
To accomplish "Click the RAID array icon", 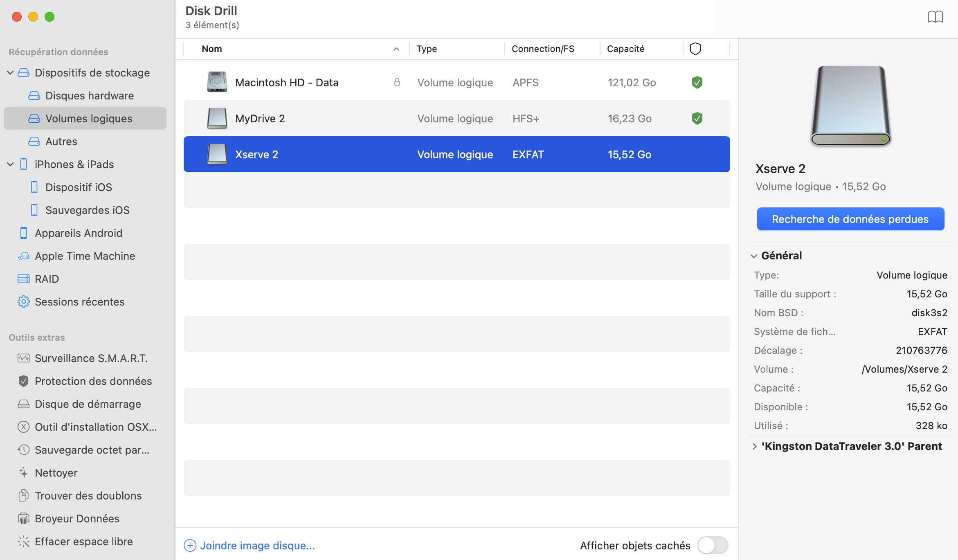I will point(24,279).
